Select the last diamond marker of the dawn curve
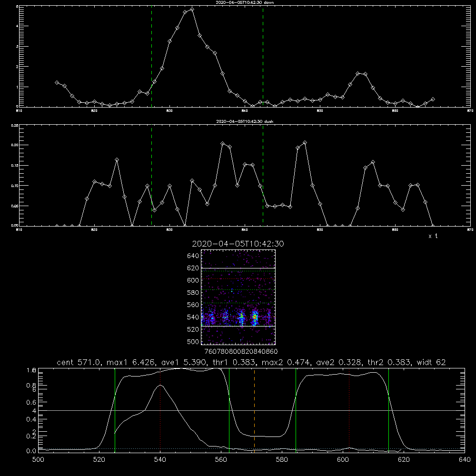The width and height of the screenshot is (476, 476). [433, 99]
